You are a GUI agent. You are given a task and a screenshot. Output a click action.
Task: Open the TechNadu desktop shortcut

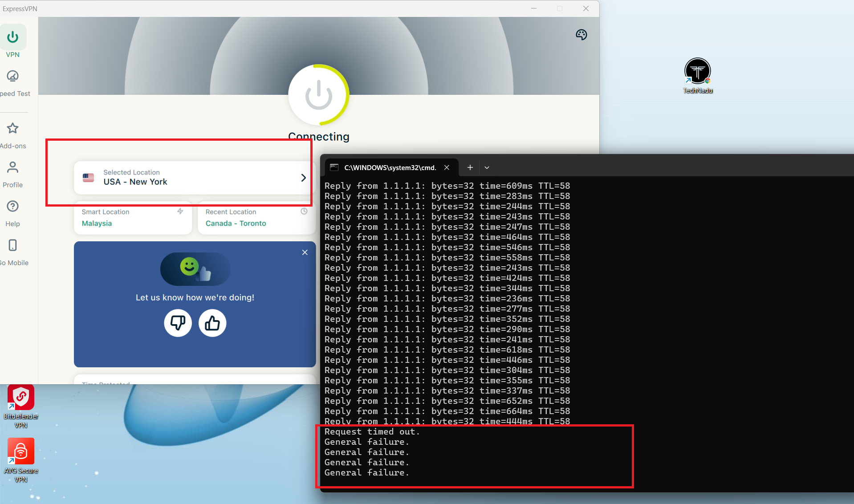698,76
